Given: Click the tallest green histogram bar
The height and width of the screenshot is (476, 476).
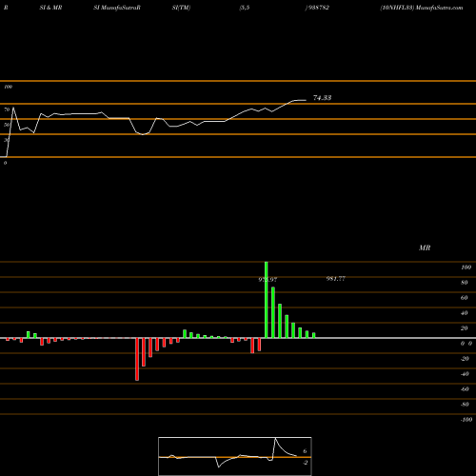Looking at the screenshot, I should pos(267,300).
